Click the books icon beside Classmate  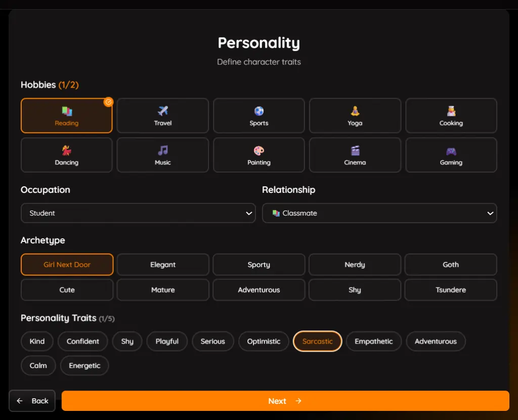pos(276,213)
